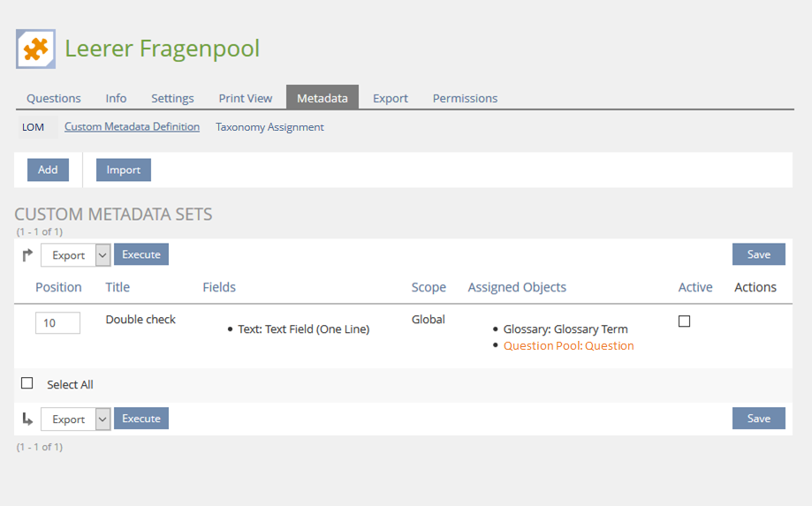Viewport: 812px width, 506px height.
Task: Sort by the Title column header
Action: (118, 287)
